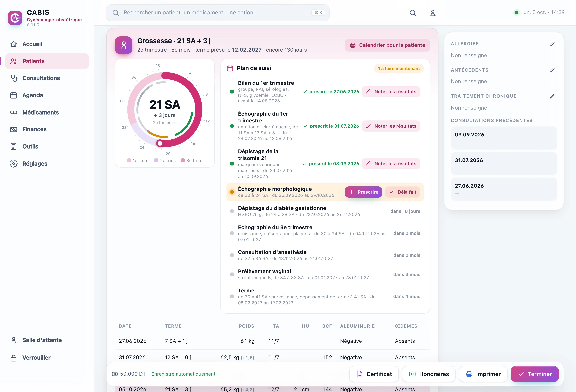Viewport: 576px width, 392px height.
Task: Open previous consultation 31.07.2026 card
Action: [504, 164]
